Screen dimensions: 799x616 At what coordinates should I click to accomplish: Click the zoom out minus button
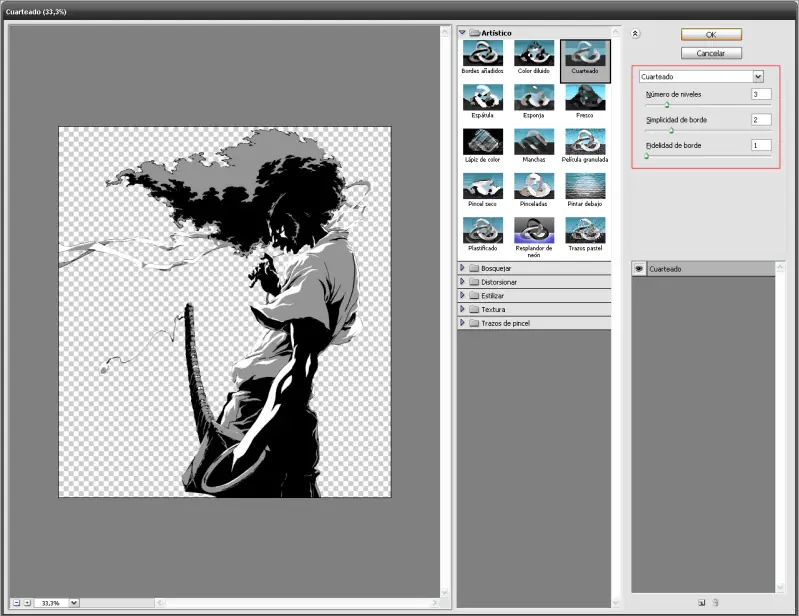point(16,603)
